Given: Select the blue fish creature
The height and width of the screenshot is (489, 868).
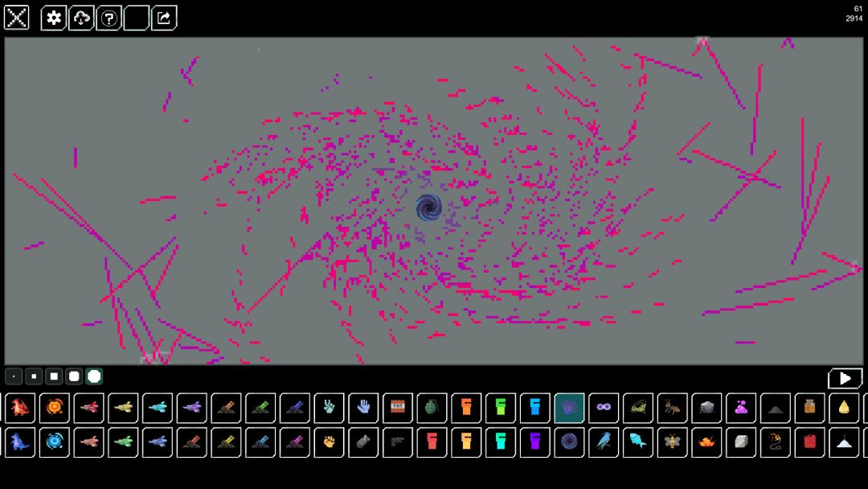Looking at the screenshot, I should [x=638, y=442].
